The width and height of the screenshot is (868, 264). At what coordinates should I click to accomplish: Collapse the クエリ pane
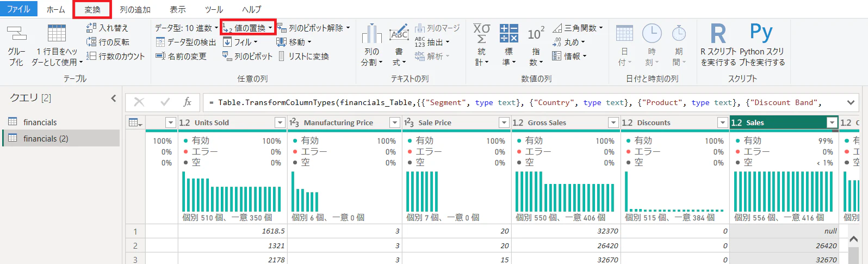pos(113,98)
